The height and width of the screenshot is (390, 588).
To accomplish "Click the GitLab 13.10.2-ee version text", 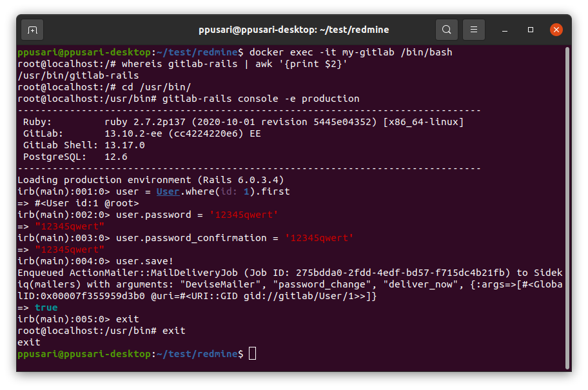I will click(x=182, y=133).
